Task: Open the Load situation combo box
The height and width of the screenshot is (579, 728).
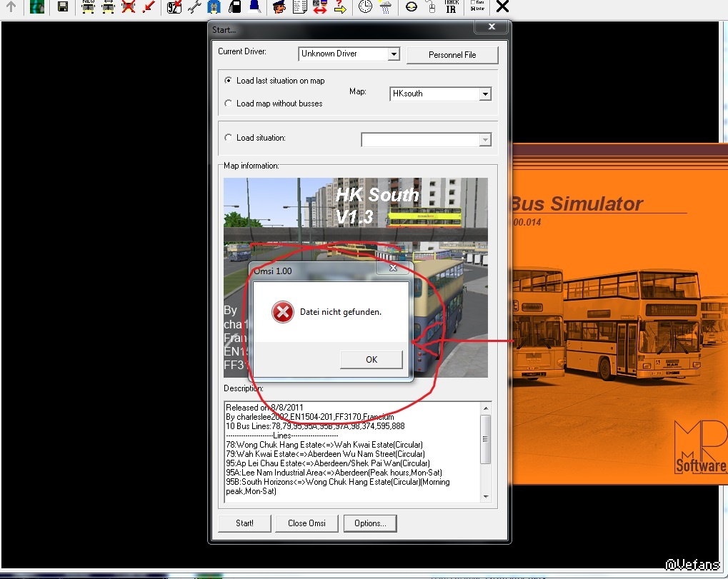Action: [484, 141]
